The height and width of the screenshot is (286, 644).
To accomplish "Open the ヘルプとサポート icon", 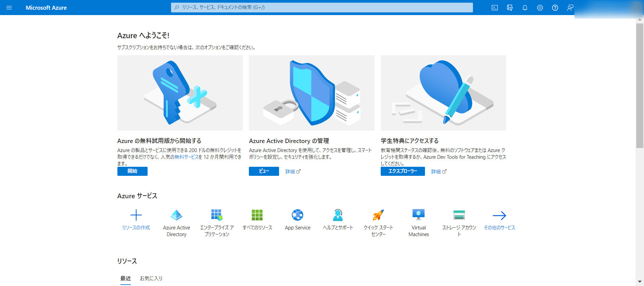I will pyautogui.click(x=338, y=215).
